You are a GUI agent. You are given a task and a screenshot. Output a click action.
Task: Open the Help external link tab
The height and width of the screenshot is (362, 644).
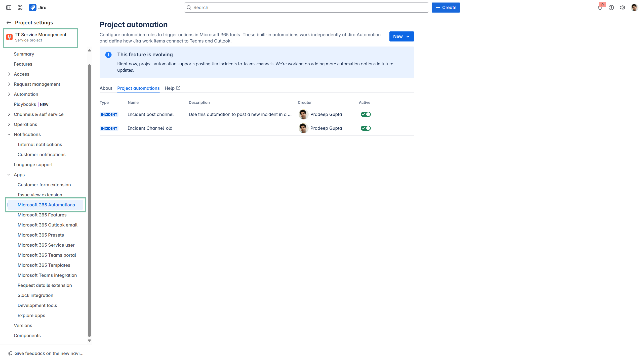173,88
